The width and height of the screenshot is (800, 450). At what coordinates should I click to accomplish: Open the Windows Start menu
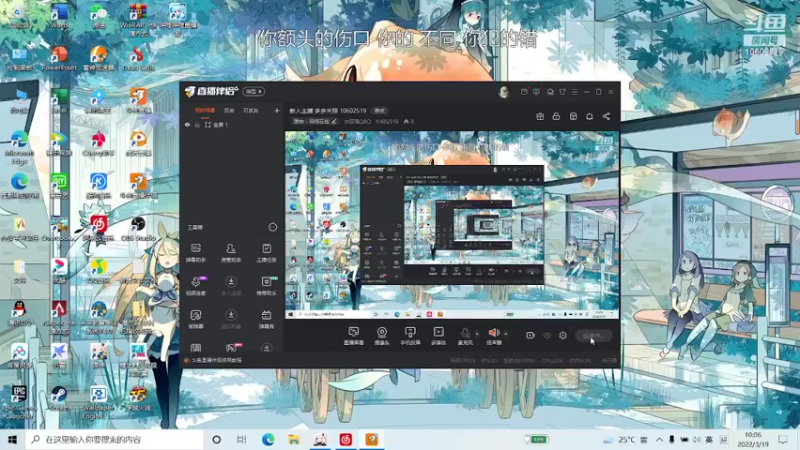(x=12, y=439)
